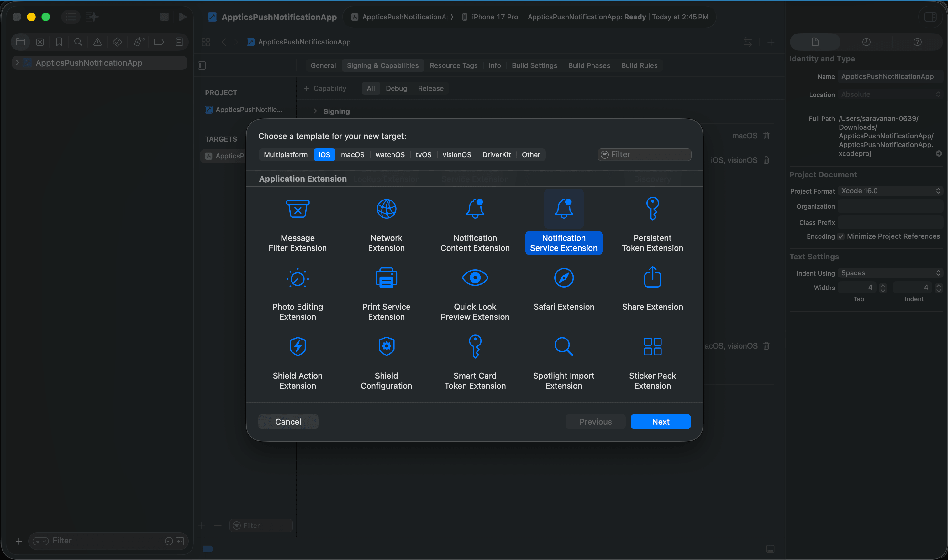Click the Next button
This screenshot has height=560, width=948.
pyautogui.click(x=660, y=422)
